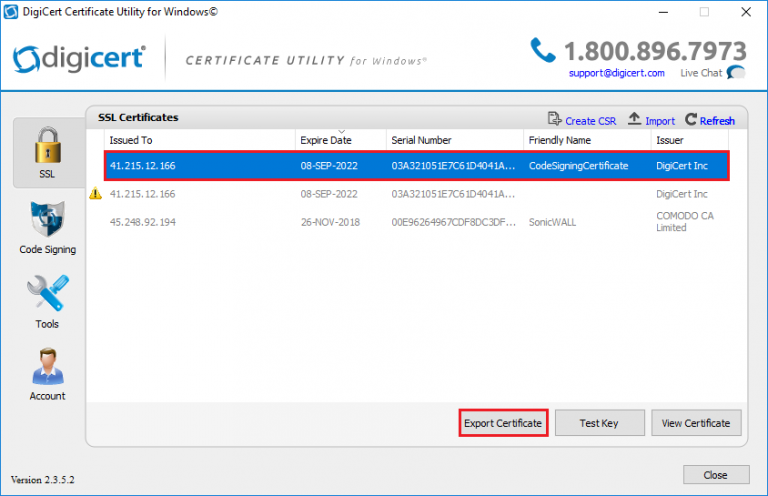Viewport: 768px width, 496px height.
Task: Click the Version 2.3.5.2 label
Action: (43, 480)
